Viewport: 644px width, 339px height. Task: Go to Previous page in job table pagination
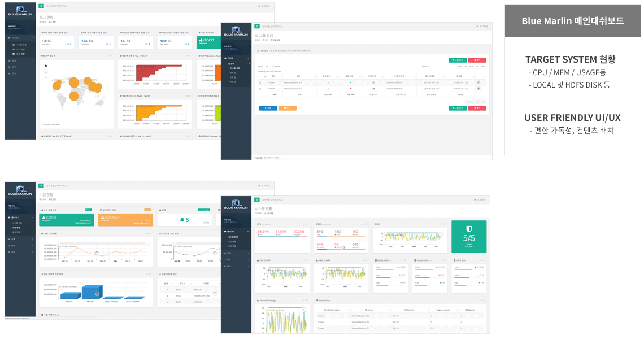[470, 102]
